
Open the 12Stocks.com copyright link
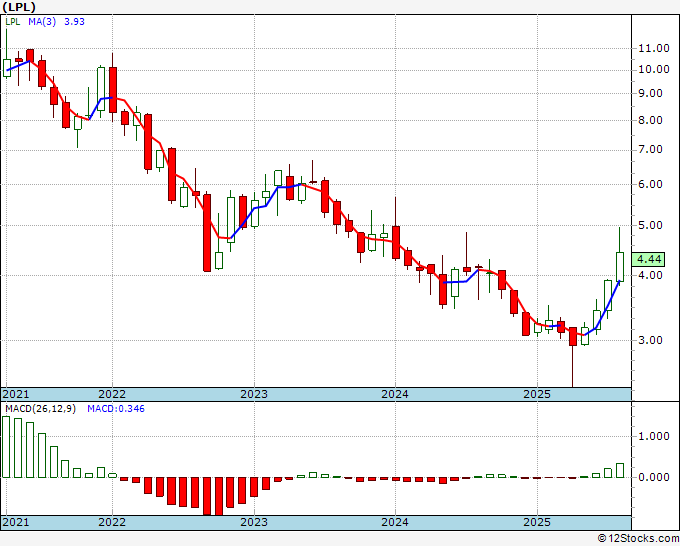point(638,538)
